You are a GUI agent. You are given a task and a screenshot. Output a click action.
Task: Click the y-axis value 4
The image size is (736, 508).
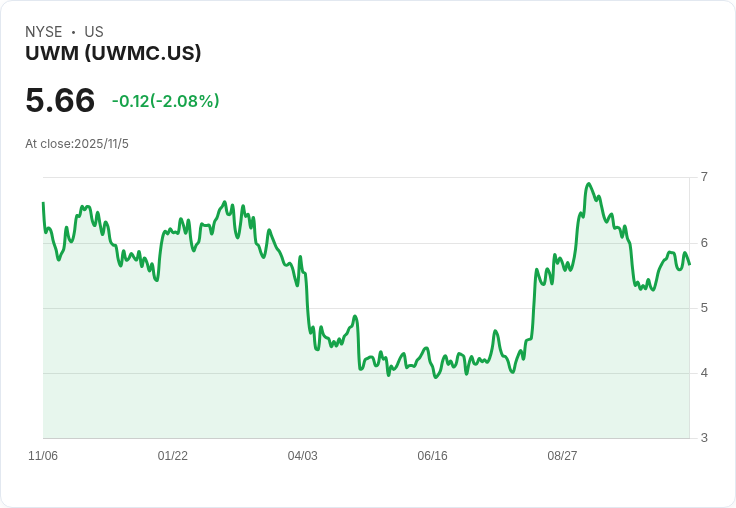(x=704, y=373)
